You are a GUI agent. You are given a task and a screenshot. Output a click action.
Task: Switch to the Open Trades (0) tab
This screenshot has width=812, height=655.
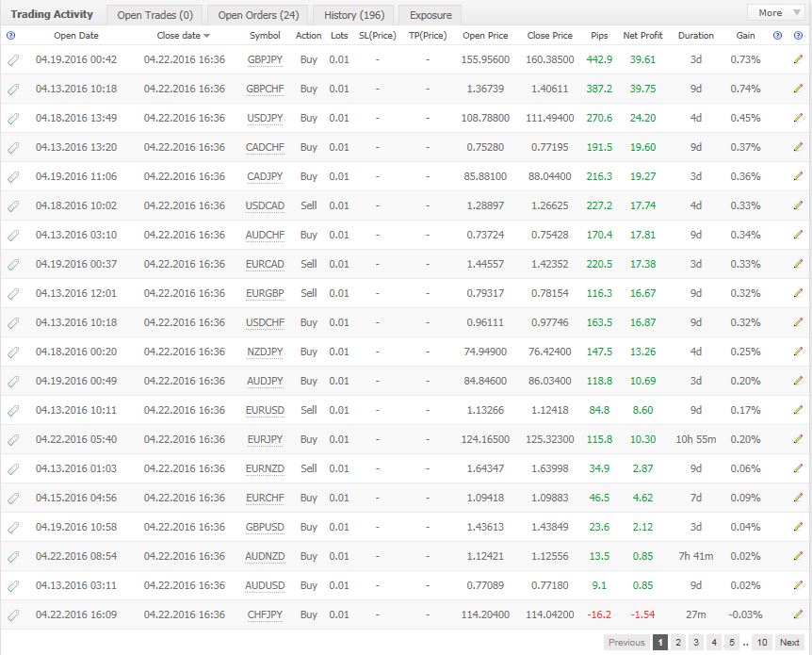coord(154,15)
